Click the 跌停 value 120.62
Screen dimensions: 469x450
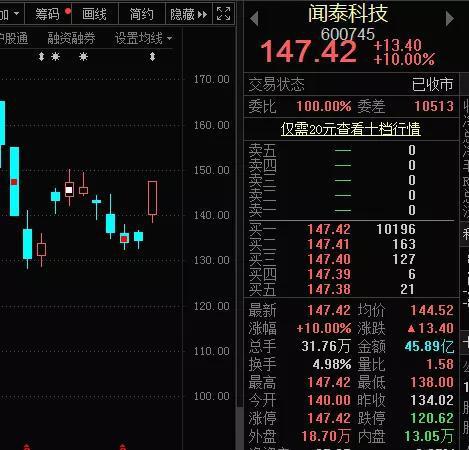(432, 418)
